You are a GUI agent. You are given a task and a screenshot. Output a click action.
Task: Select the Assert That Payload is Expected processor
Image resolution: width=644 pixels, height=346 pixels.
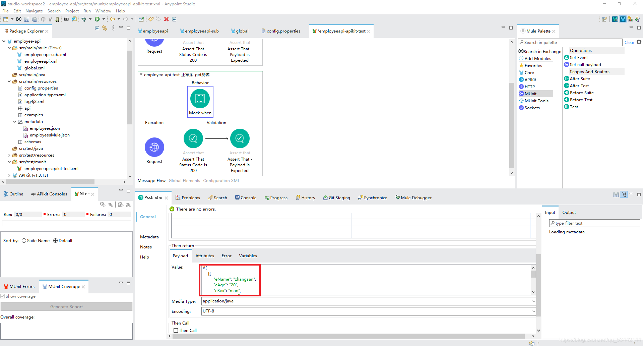pyautogui.click(x=240, y=138)
